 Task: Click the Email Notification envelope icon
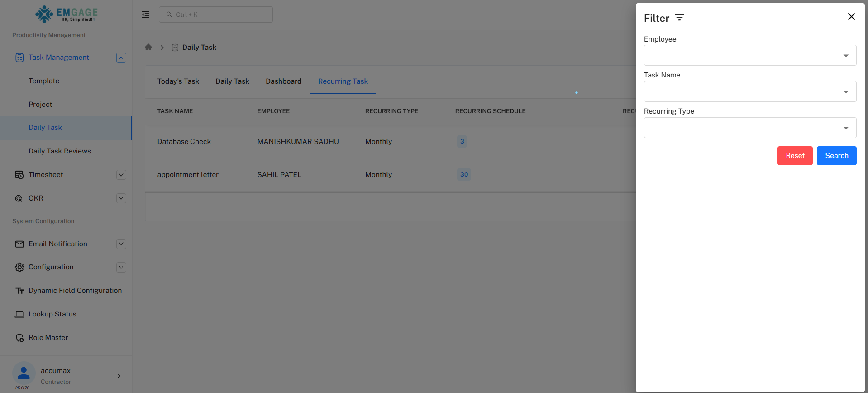point(19,244)
